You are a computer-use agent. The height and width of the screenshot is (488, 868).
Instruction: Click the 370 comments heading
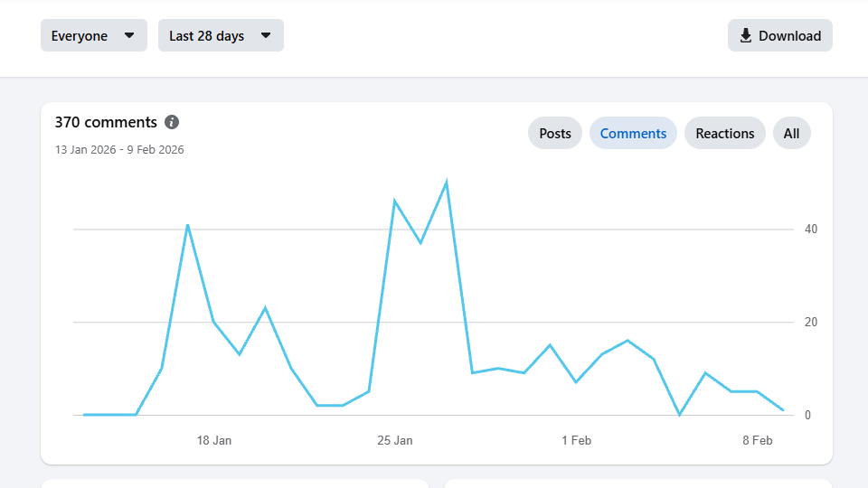click(106, 122)
